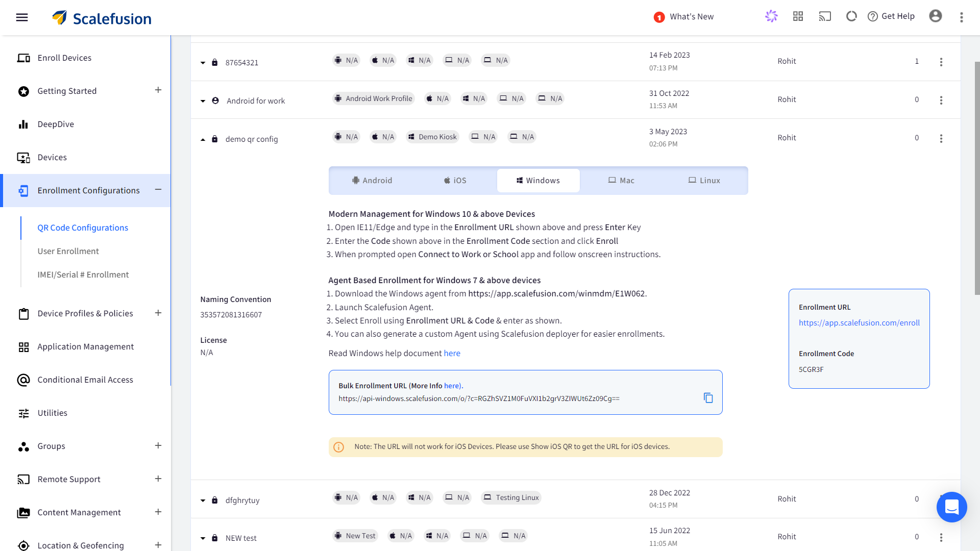Expand Device Profiles & Policies
Viewport: 980px width, 551px height.
158,313
